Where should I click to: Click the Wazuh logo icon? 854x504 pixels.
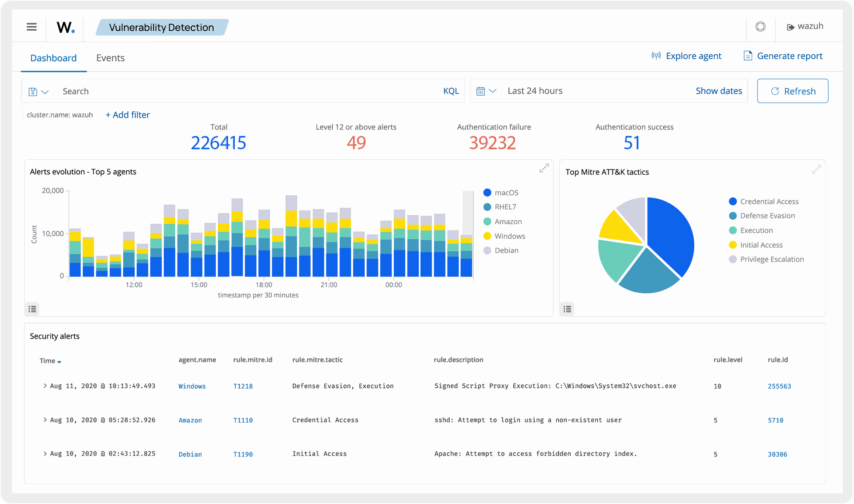click(x=65, y=27)
